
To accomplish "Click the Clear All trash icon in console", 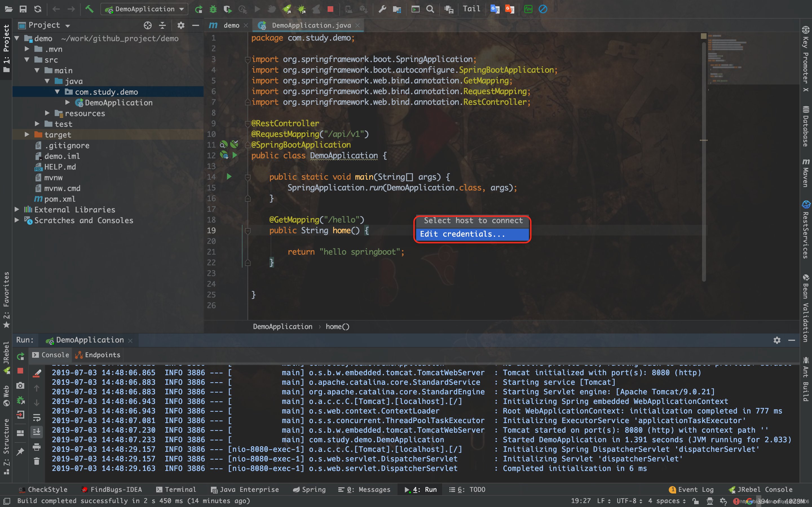I will [x=37, y=461].
